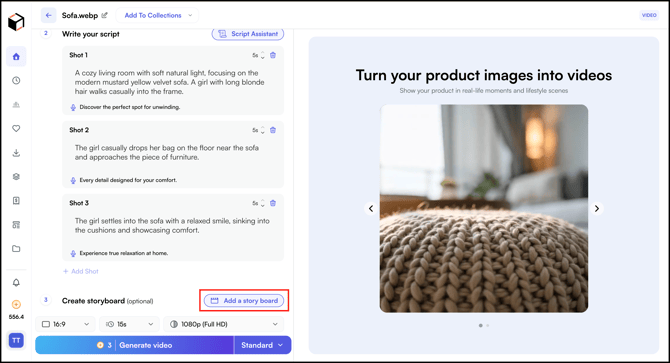Adjust the Shot 1 duration stepper
Screen dimensions: 670x363
tap(262, 56)
